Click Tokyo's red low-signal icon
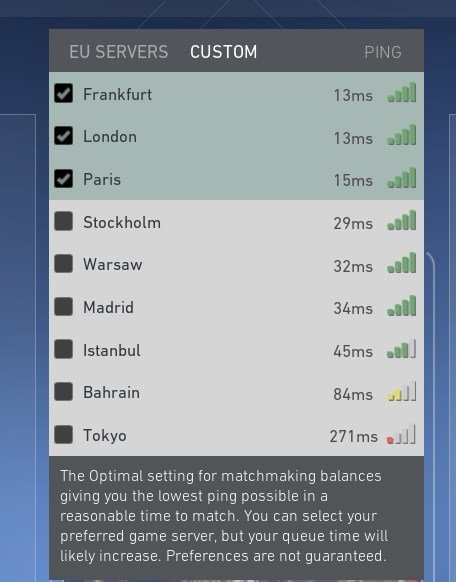The width and height of the screenshot is (456, 582). pos(401,434)
